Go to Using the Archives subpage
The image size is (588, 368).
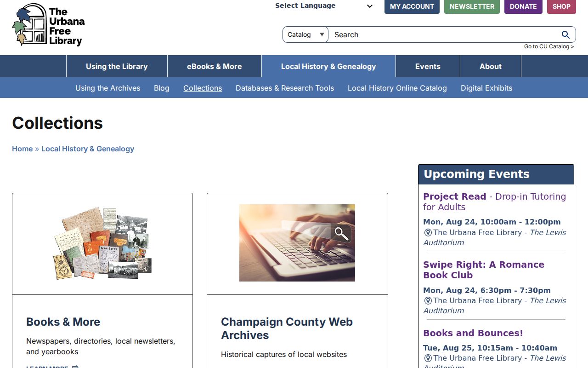(x=108, y=88)
